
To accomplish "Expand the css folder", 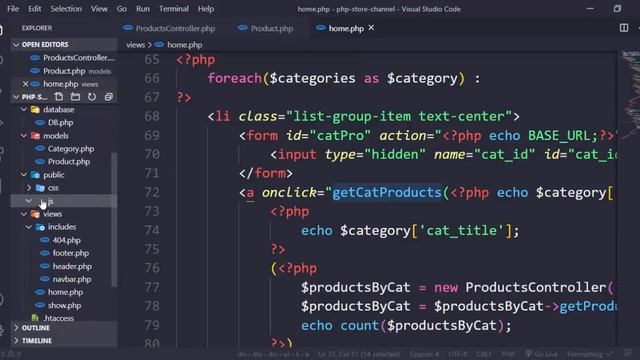I will (x=29, y=188).
